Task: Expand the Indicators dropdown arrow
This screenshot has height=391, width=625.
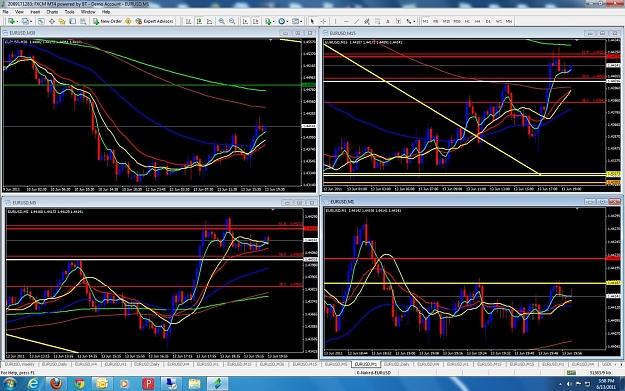Action: (x=274, y=22)
